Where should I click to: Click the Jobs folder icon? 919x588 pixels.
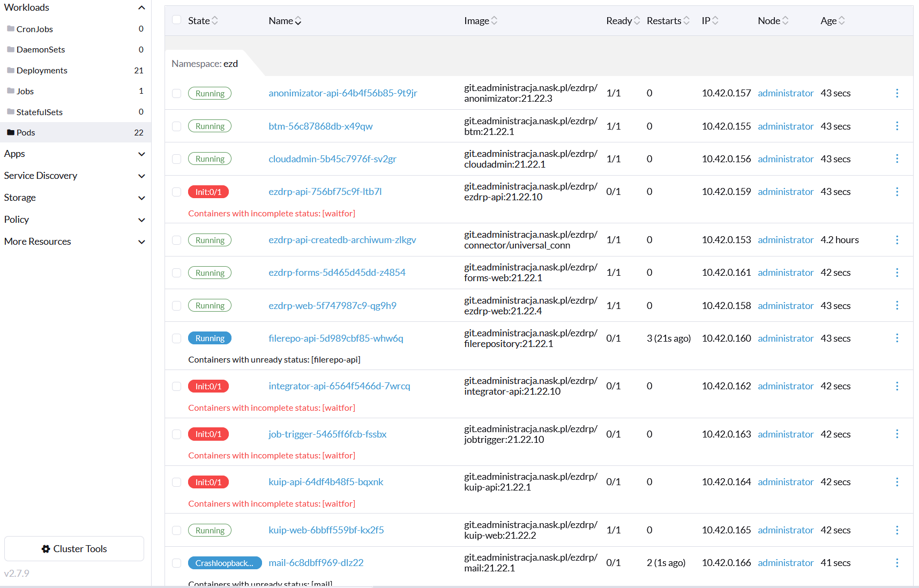tap(10, 91)
